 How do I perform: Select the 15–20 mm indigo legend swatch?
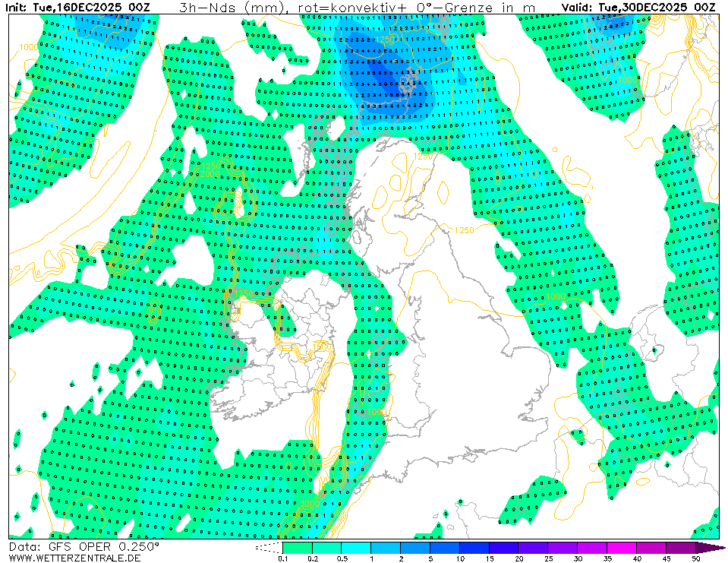(x=503, y=547)
